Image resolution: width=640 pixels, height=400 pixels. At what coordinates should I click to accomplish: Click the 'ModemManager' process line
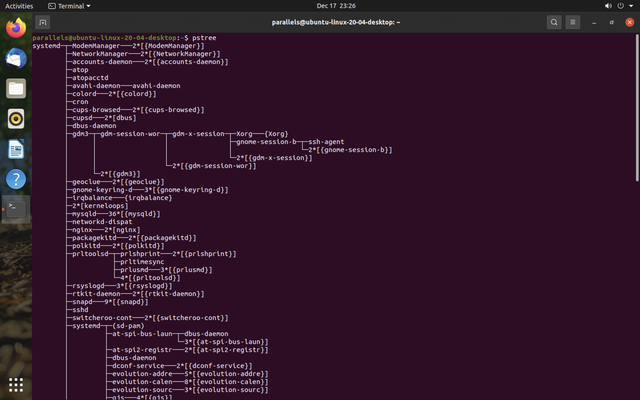pos(96,46)
